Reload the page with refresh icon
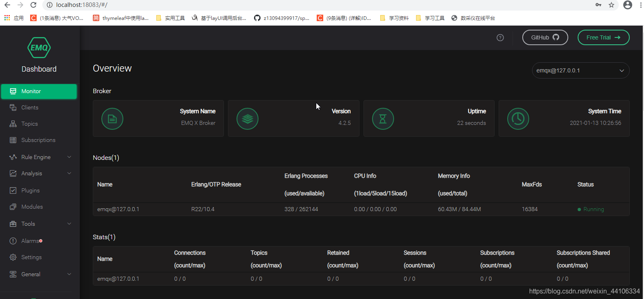 33,5
